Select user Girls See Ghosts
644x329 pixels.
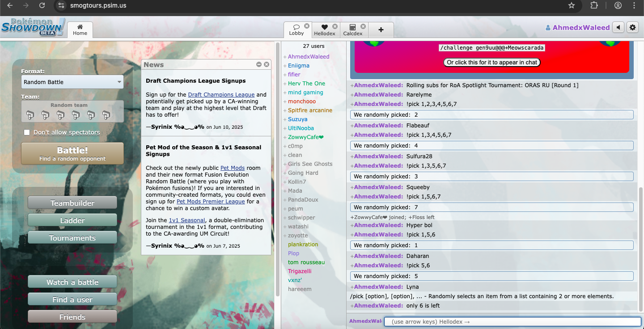310,164
